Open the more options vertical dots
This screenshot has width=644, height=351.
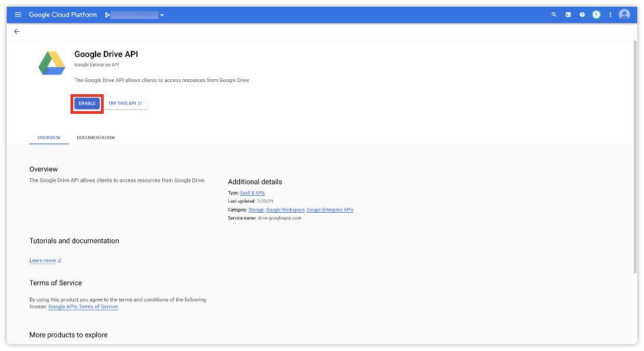610,15
